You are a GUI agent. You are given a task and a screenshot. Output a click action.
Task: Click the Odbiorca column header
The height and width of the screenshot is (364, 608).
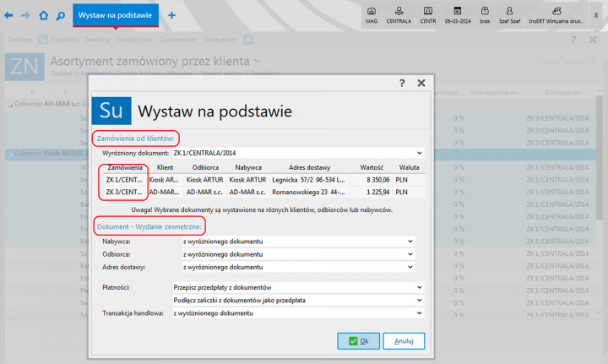205,167
